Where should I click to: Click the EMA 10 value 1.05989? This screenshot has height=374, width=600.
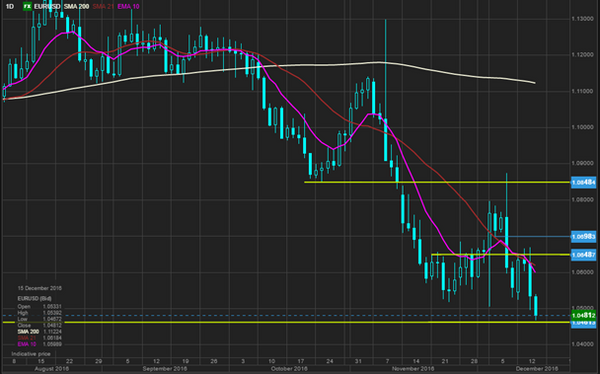[x=52, y=344]
